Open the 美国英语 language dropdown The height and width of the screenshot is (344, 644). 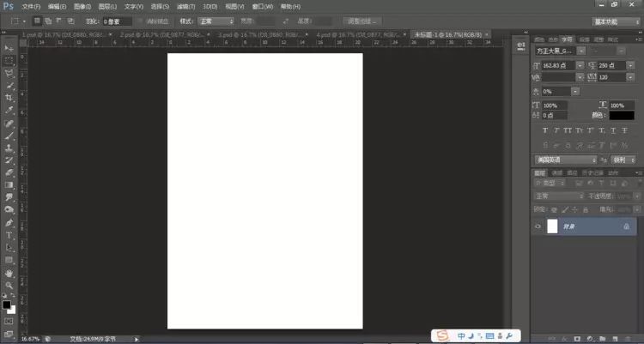(566, 160)
